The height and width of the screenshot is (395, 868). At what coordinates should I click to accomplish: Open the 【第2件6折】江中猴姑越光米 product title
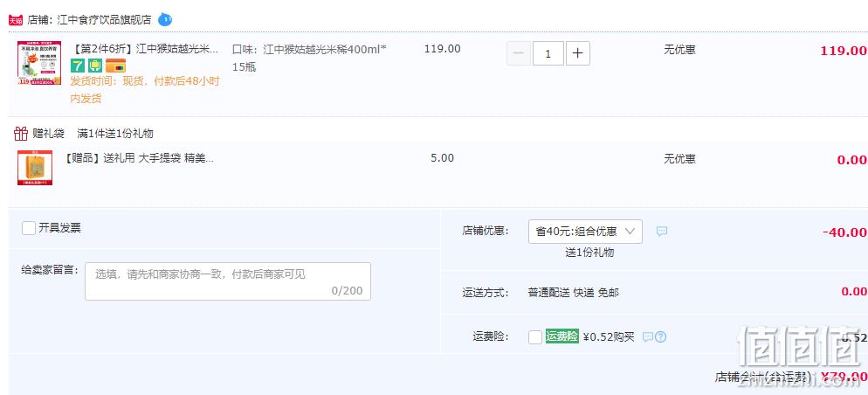tap(144, 49)
